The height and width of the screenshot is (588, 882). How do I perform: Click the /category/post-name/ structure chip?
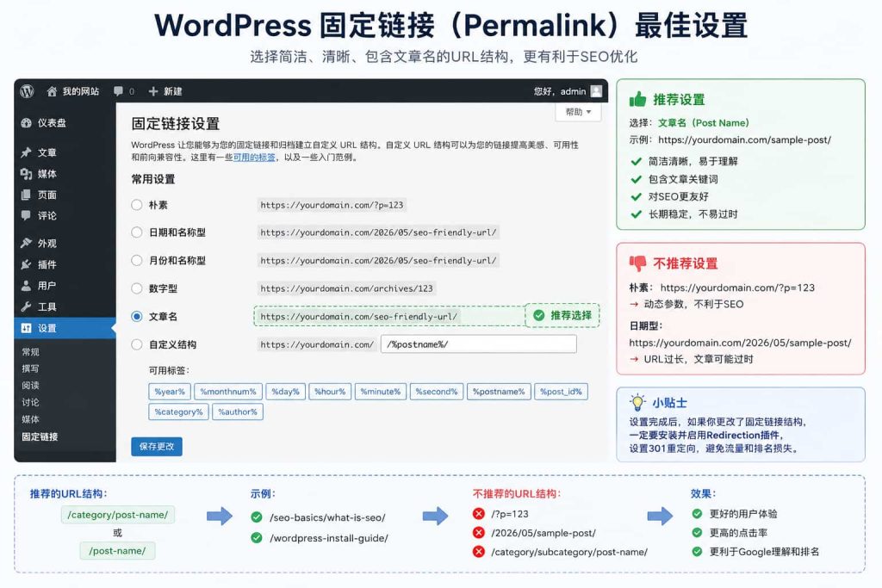click(117, 514)
